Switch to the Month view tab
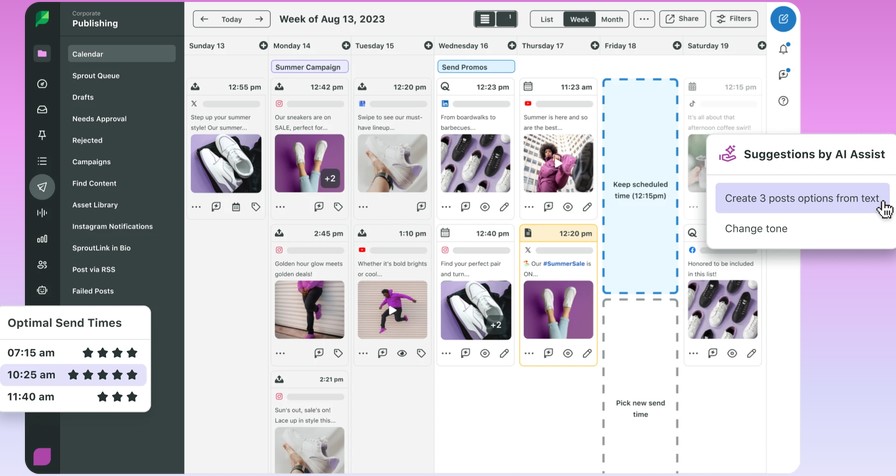 (611, 19)
